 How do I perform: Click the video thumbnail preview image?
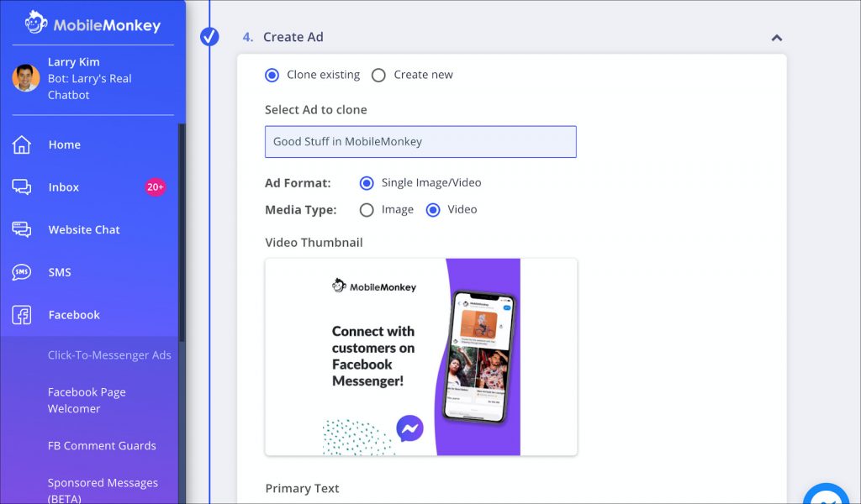[x=421, y=357]
